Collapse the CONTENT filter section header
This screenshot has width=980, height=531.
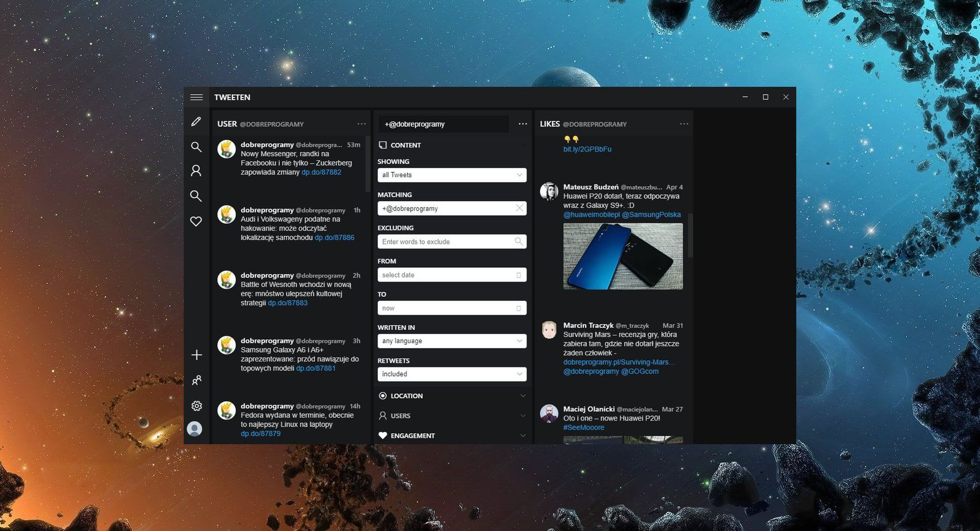coord(452,145)
